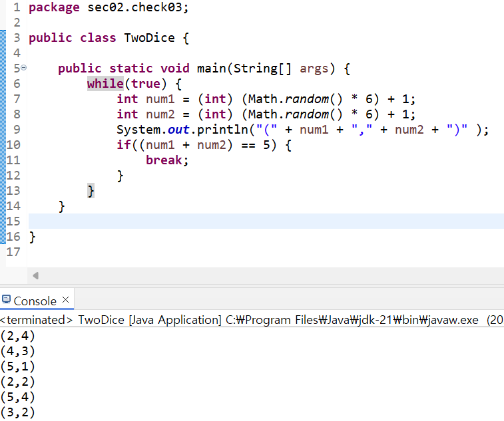Click the println method call

(222, 130)
